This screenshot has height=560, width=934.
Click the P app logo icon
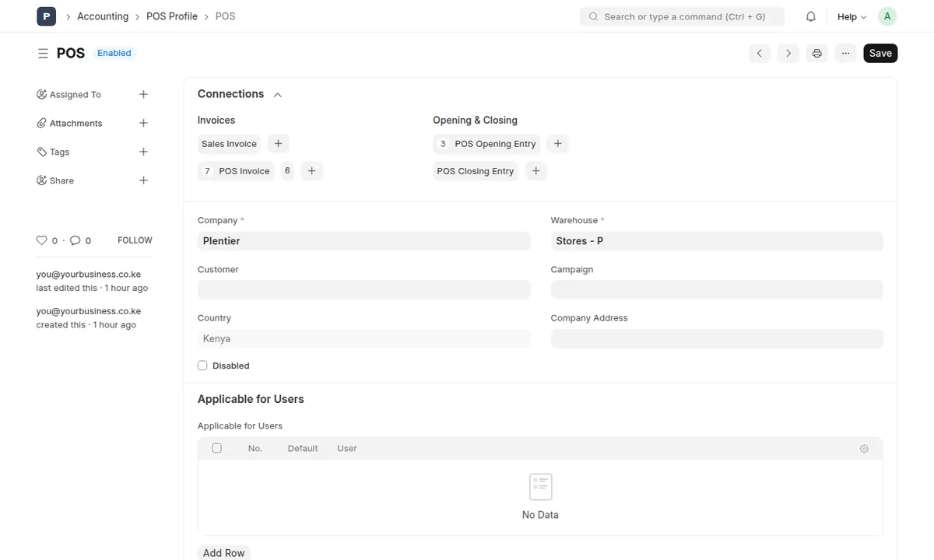click(46, 16)
